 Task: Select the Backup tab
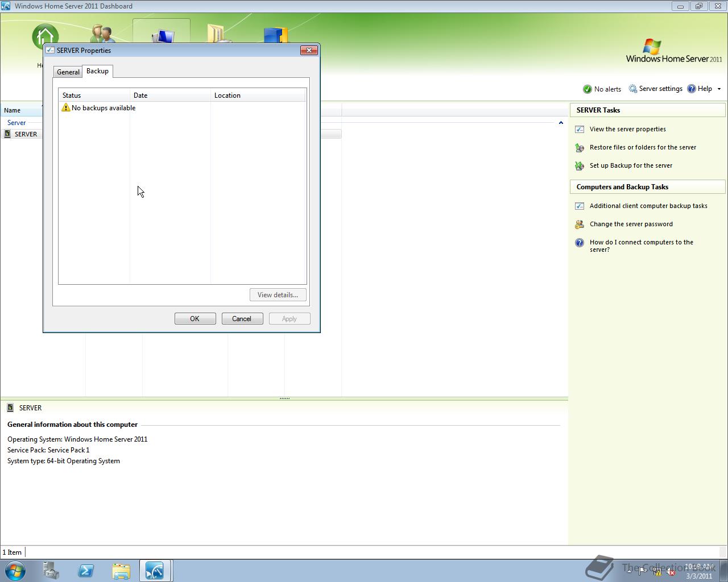click(x=97, y=71)
